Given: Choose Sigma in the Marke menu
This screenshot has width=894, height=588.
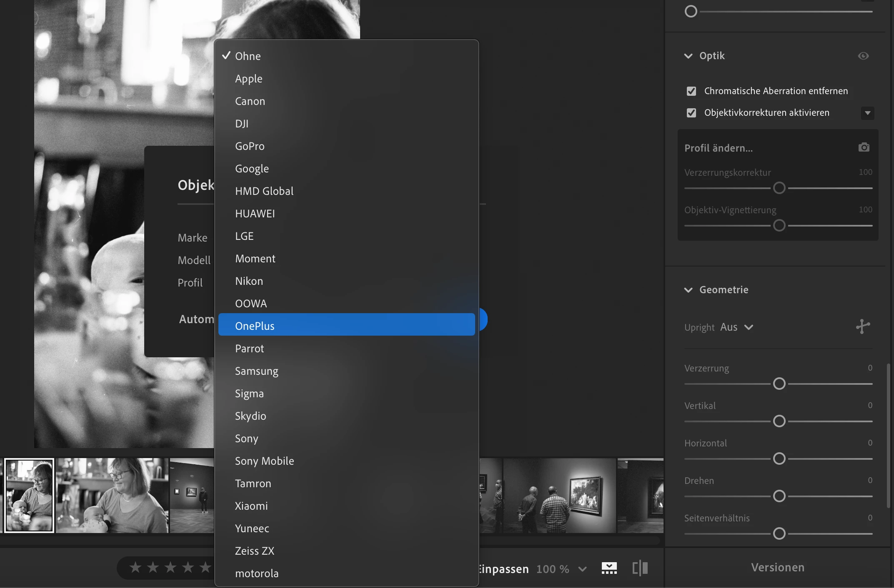Looking at the screenshot, I should click(249, 394).
